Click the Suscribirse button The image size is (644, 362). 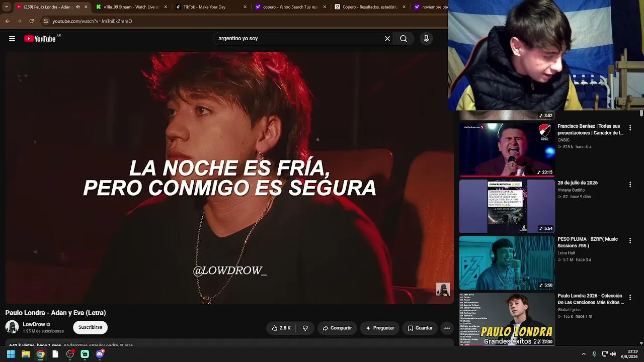[x=90, y=327]
